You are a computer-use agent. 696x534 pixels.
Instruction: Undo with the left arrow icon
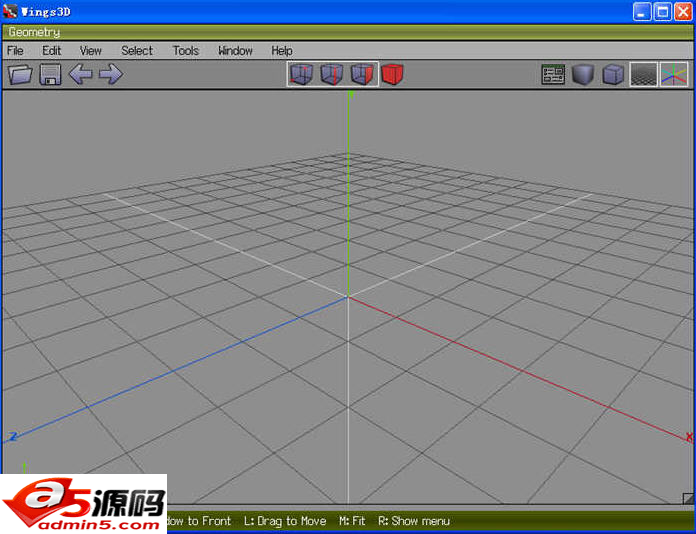pos(80,74)
